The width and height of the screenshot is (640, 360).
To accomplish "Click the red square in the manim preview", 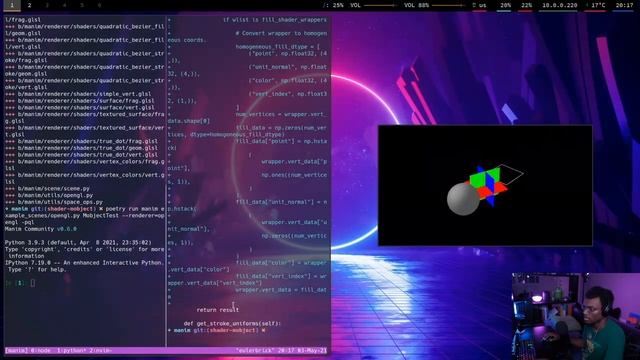I will click(x=484, y=192).
